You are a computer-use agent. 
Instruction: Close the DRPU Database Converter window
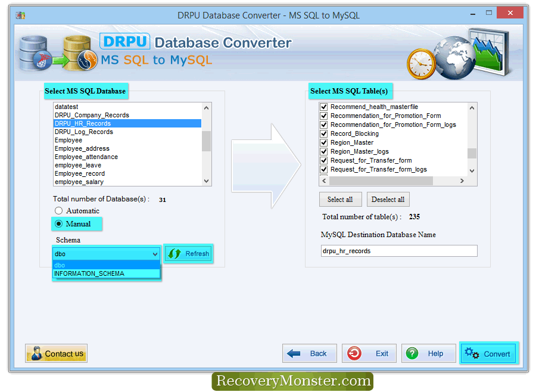[510, 13]
